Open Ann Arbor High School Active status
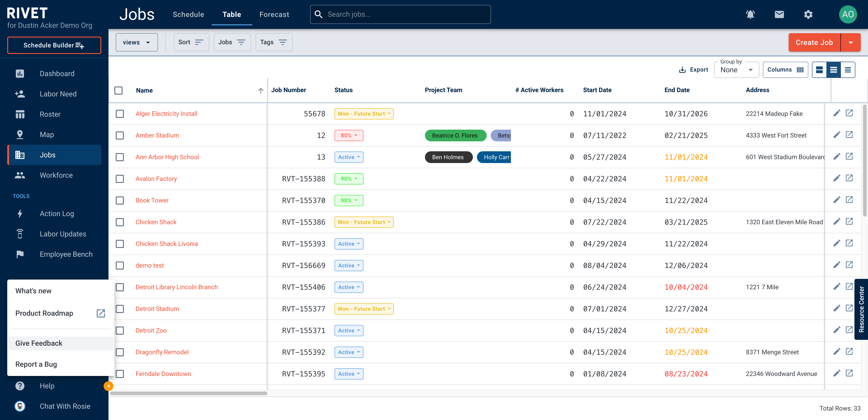Image resolution: width=868 pixels, height=420 pixels. click(349, 157)
